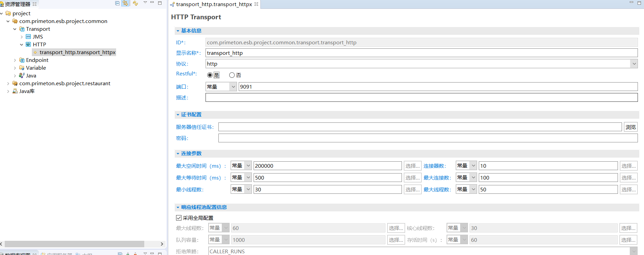Uncheck 采用全局配置 checkbox
The height and width of the screenshot is (255, 644).
point(179,218)
